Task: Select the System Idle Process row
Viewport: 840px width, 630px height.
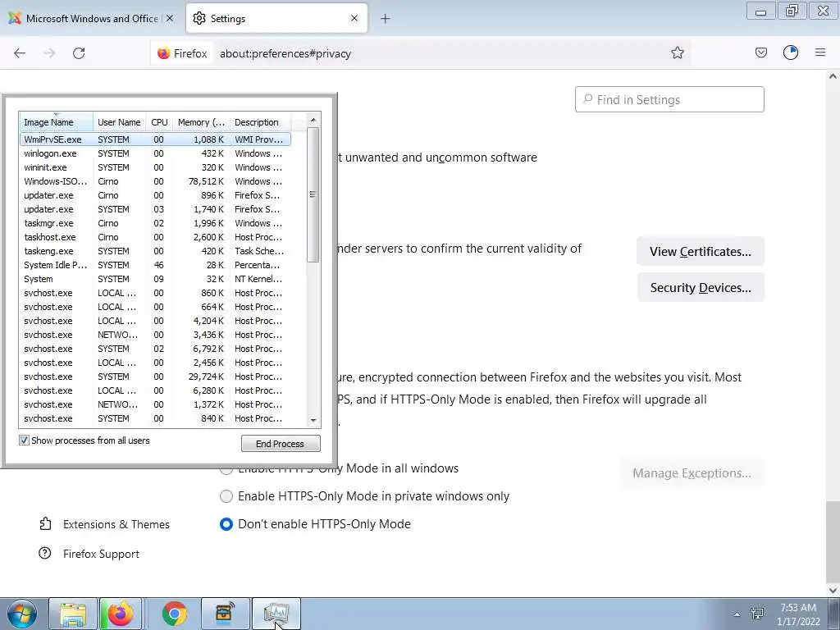Action: [x=155, y=265]
